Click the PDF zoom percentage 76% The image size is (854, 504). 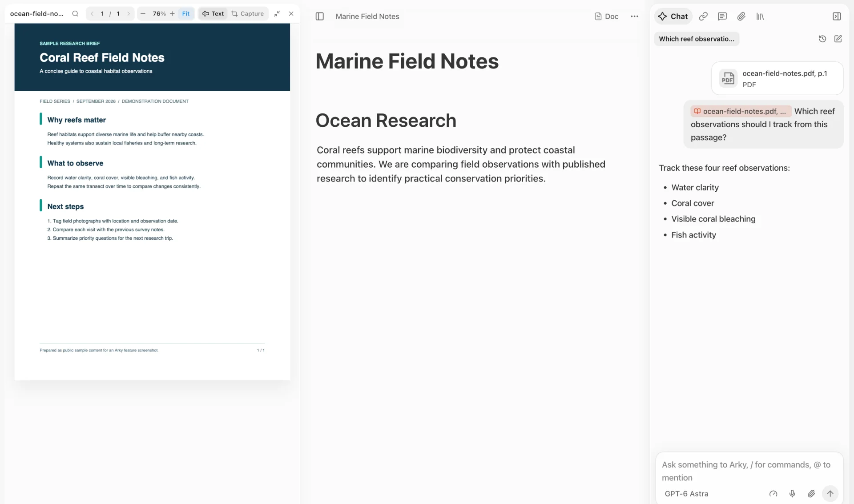(x=159, y=14)
